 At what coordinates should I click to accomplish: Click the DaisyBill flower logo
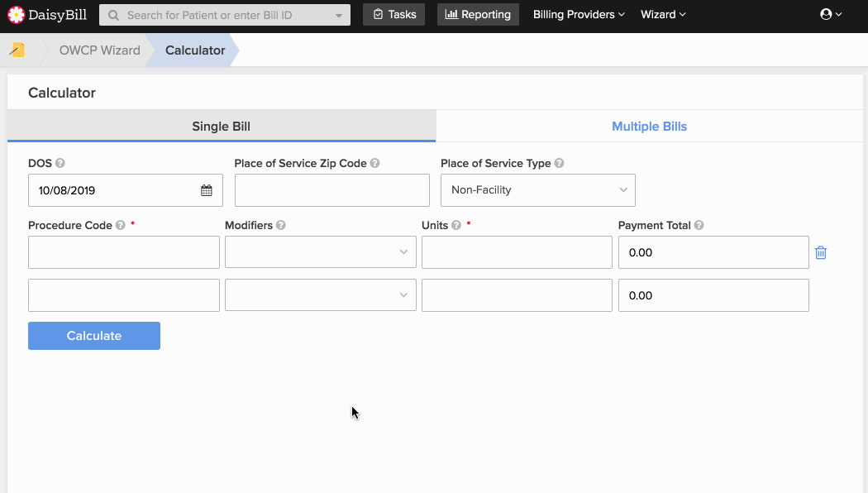17,15
